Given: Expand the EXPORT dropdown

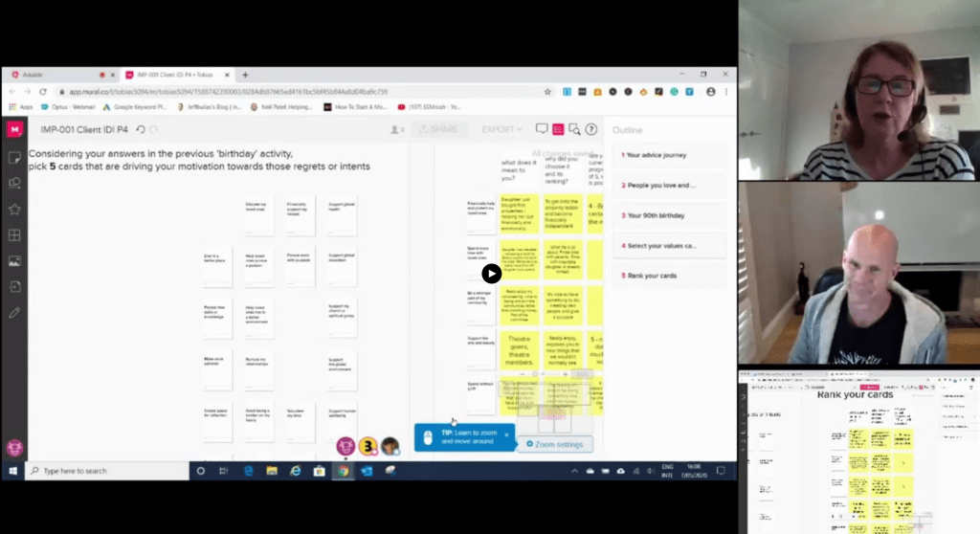Looking at the screenshot, I should [501, 129].
